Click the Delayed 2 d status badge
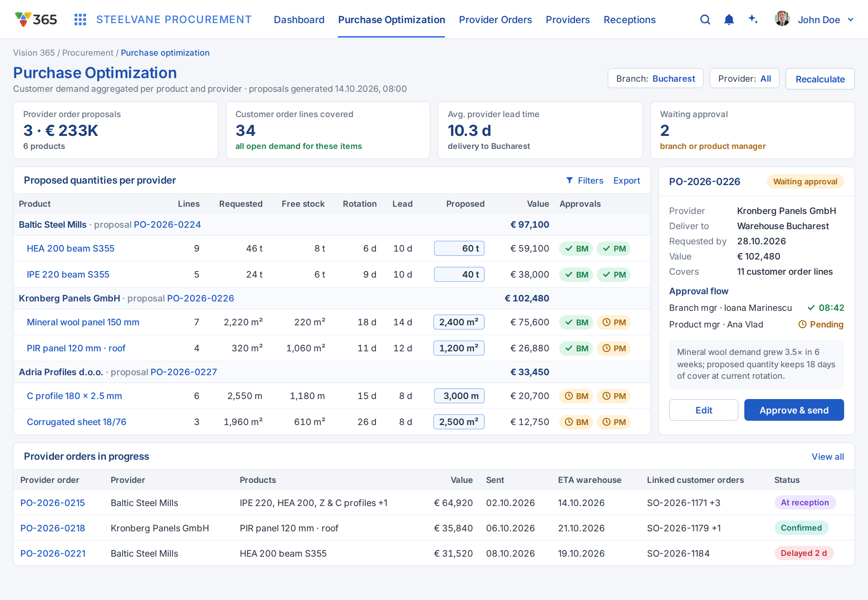Screen dimensions: 868x600 [804, 553]
